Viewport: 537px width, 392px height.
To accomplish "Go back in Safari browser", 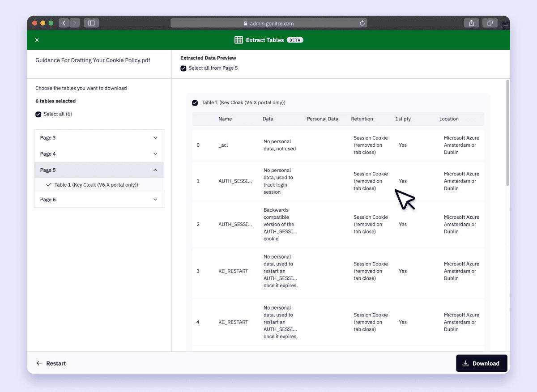I will [64, 23].
